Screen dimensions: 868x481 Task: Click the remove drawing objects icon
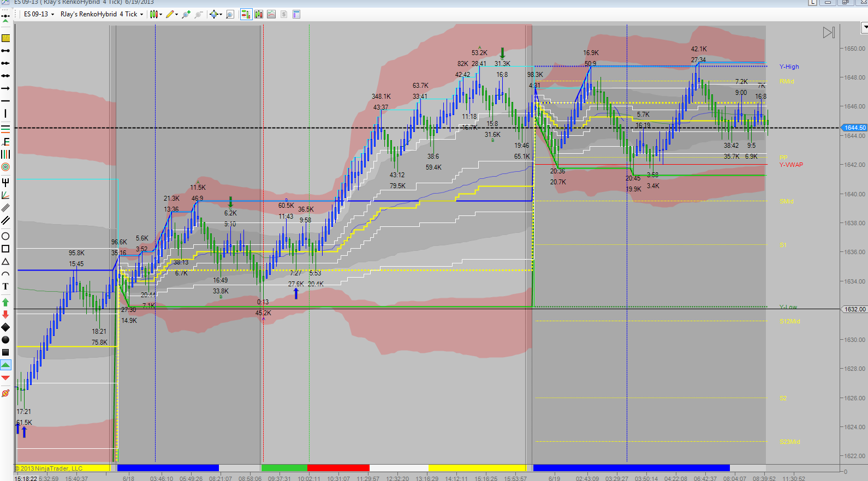coord(5,393)
